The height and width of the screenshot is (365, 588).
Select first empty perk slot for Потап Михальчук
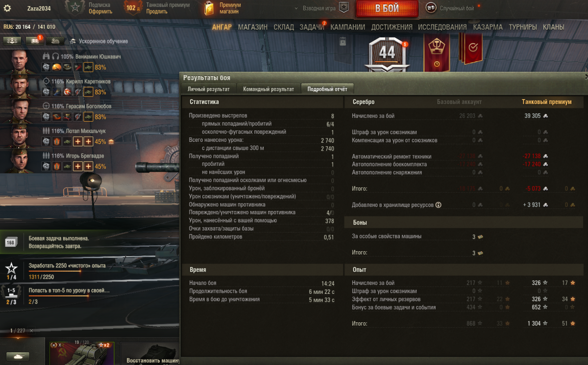(77, 141)
